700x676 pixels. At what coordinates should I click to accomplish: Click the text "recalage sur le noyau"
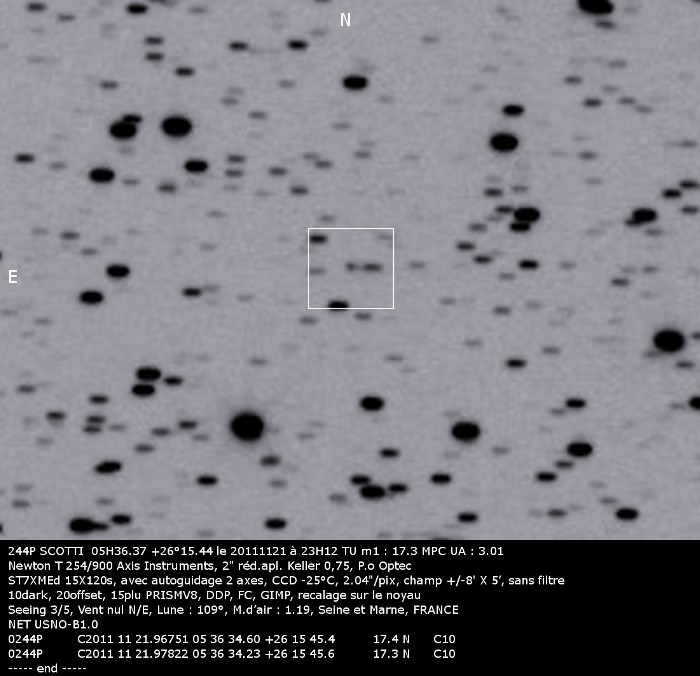pyautogui.click(x=359, y=595)
